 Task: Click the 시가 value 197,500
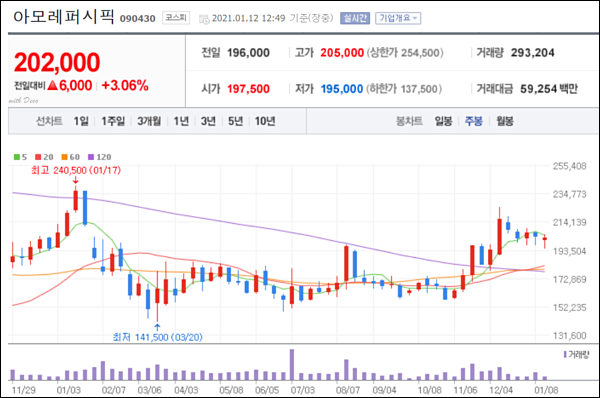248,89
